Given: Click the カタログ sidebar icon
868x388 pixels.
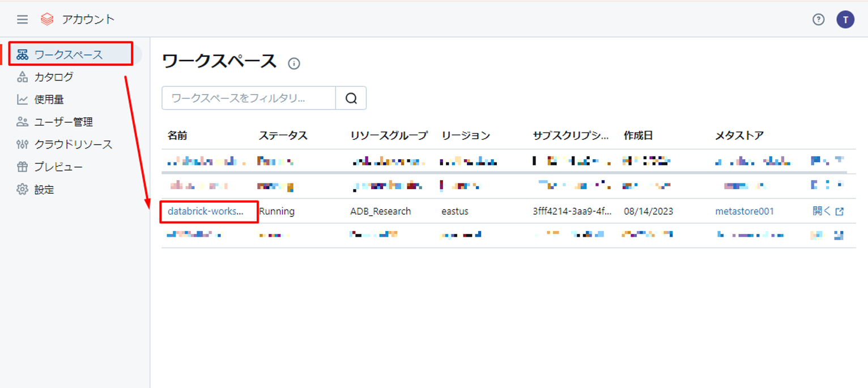Looking at the screenshot, I should coord(23,77).
